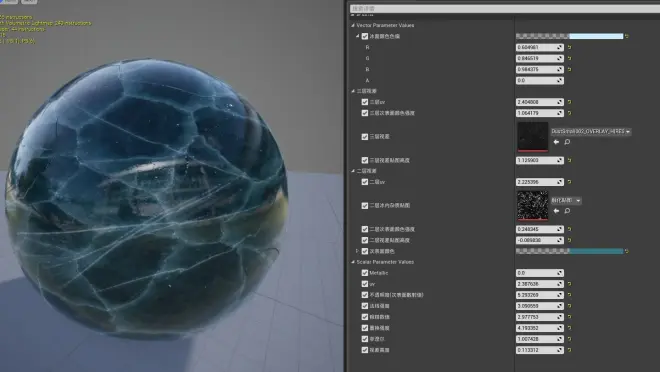Reset the Metallic-section UV value 2.387638
Image resolution: width=660 pixels, height=372 pixels.
tap(570, 284)
